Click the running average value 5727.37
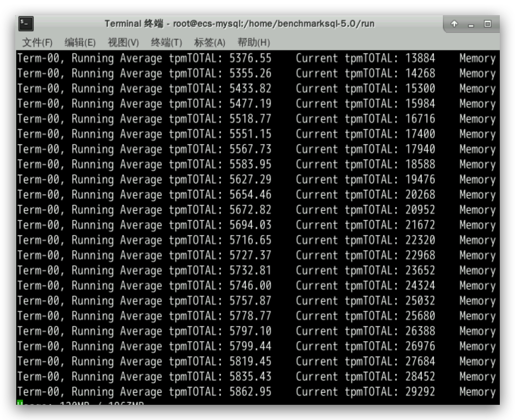This screenshot has width=515, height=420. pos(250,256)
